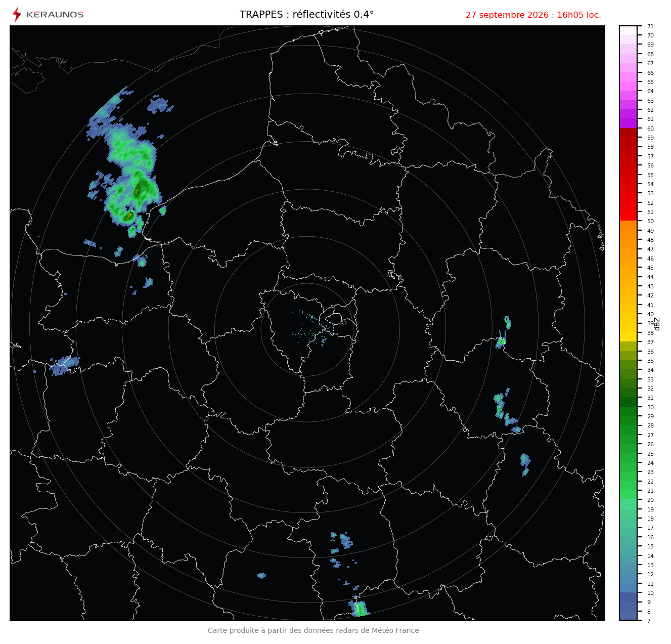
Task: Select the TRAPPES réflectivités 0.4° title
Action: point(307,15)
